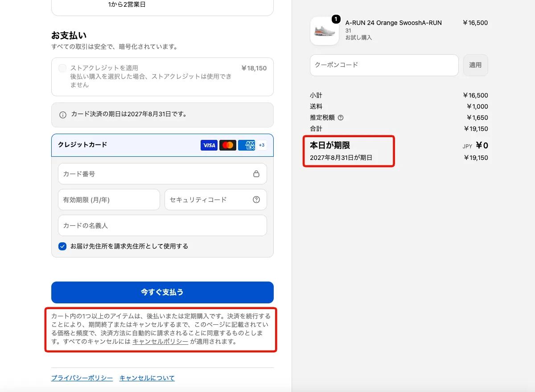Click the 送料 ¥1,000 amount

coord(477,106)
